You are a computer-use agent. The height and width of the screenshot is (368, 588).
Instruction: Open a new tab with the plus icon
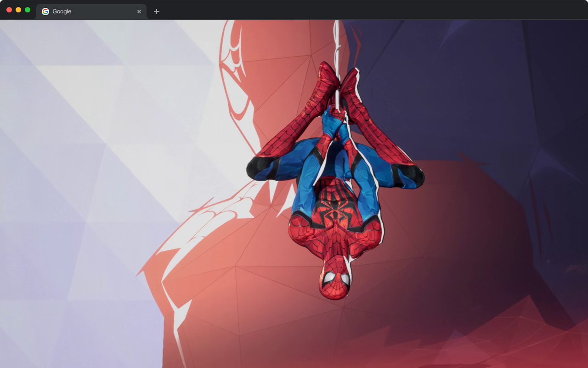tap(157, 11)
